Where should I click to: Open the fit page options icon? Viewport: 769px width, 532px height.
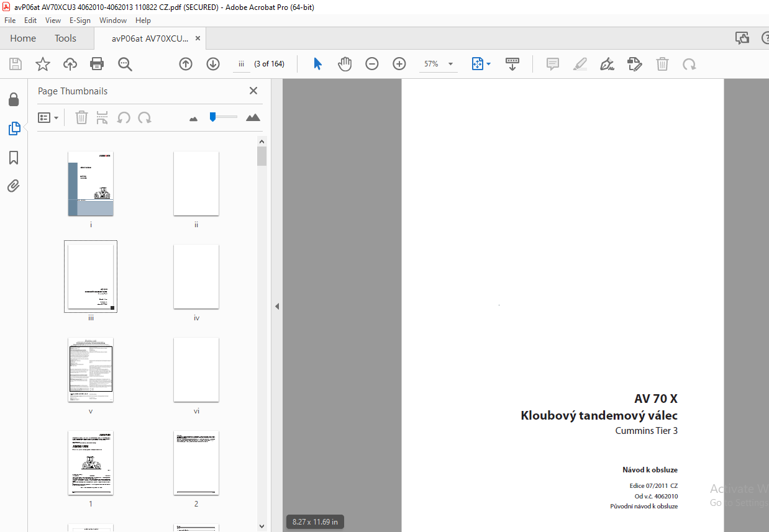(481, 64)
